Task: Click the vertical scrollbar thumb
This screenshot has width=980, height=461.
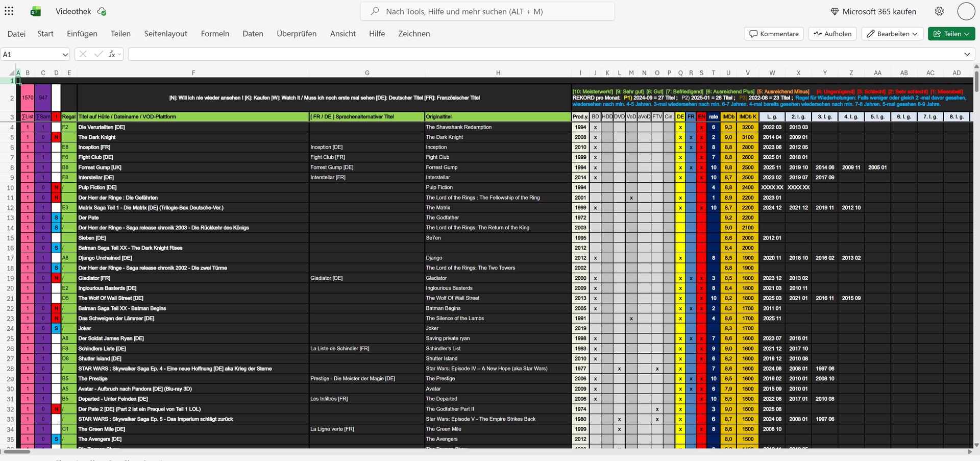Action: click(976, 81)
